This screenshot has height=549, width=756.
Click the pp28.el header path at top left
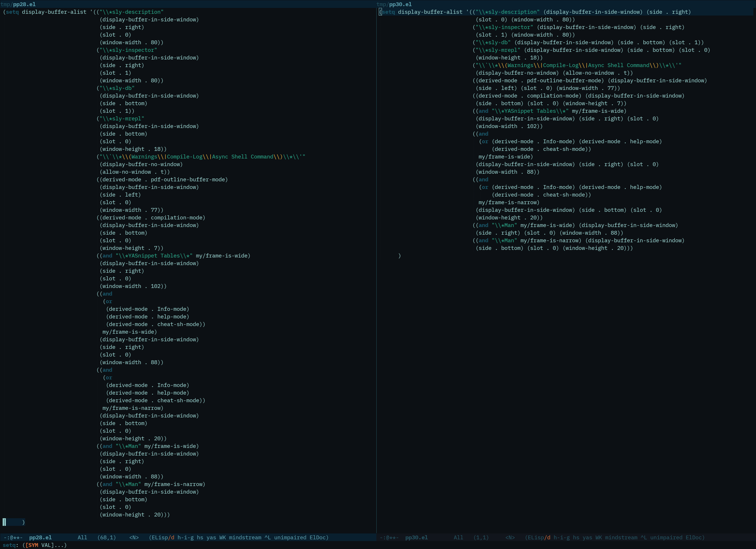(x=18, y=4)
